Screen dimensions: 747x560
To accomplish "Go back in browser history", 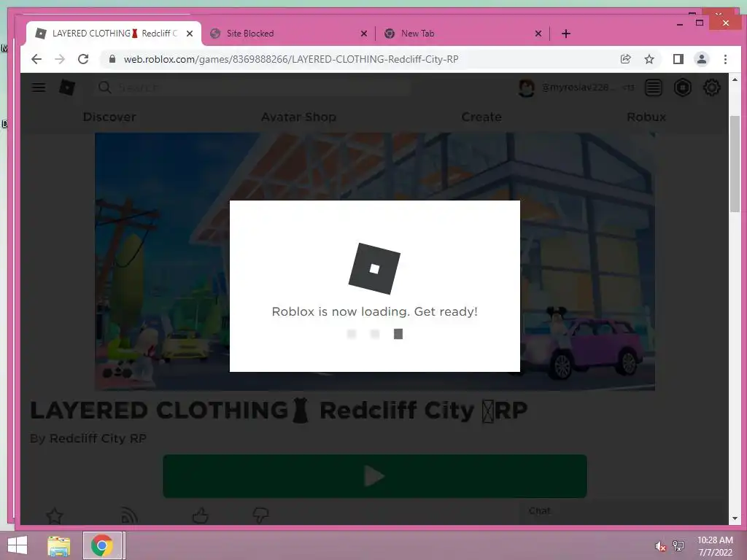I will click(36, 59).
